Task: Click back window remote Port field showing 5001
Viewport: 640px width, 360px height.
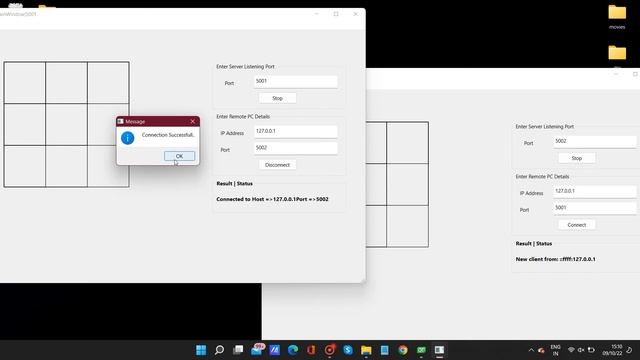Action: pos(595,208)
